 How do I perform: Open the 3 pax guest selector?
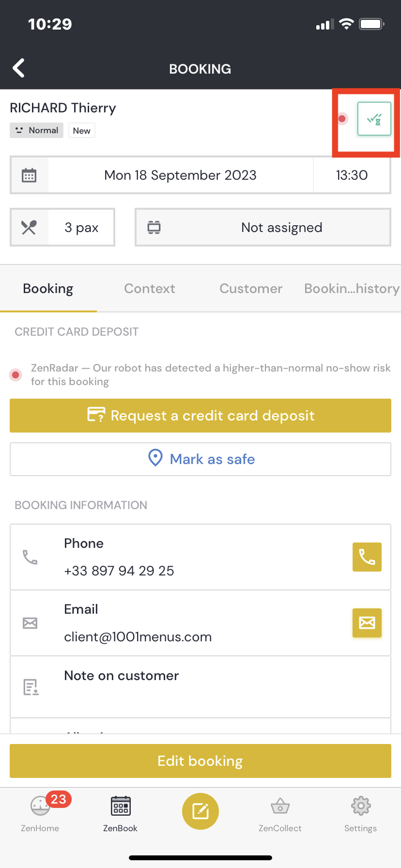tap(63, 228)
